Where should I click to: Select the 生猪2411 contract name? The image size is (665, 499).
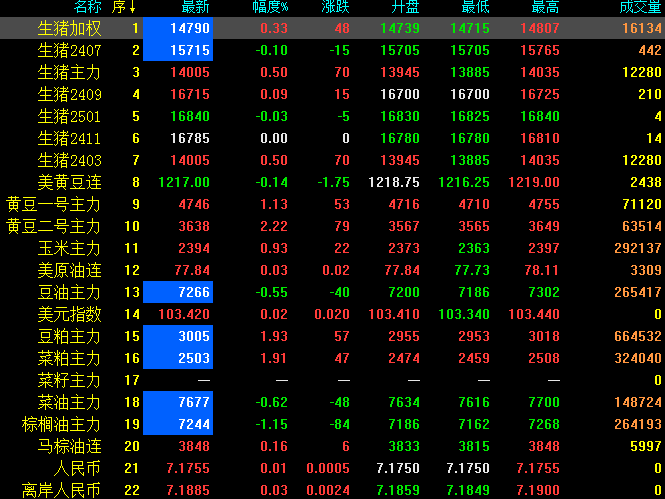[70, 139]
